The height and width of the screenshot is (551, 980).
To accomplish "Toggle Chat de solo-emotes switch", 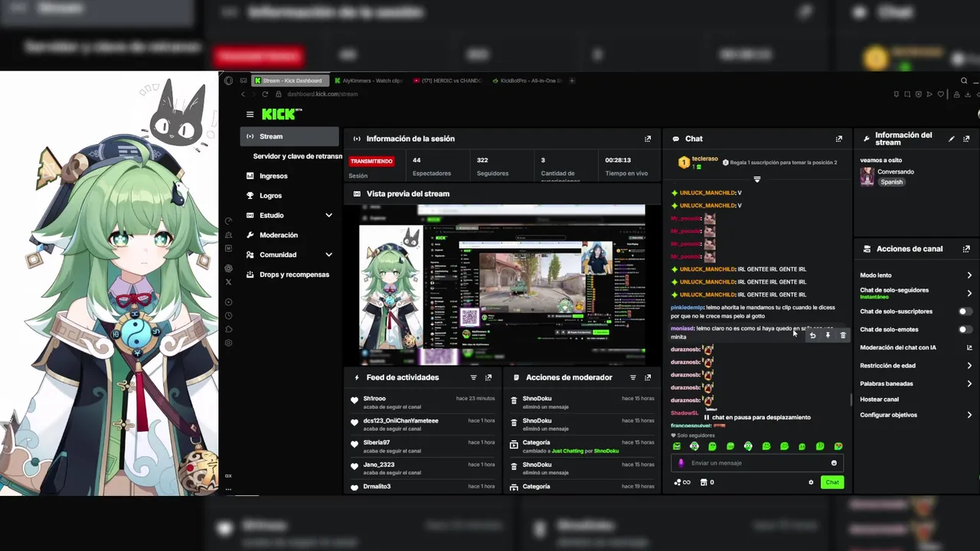I will coord(965,330).
